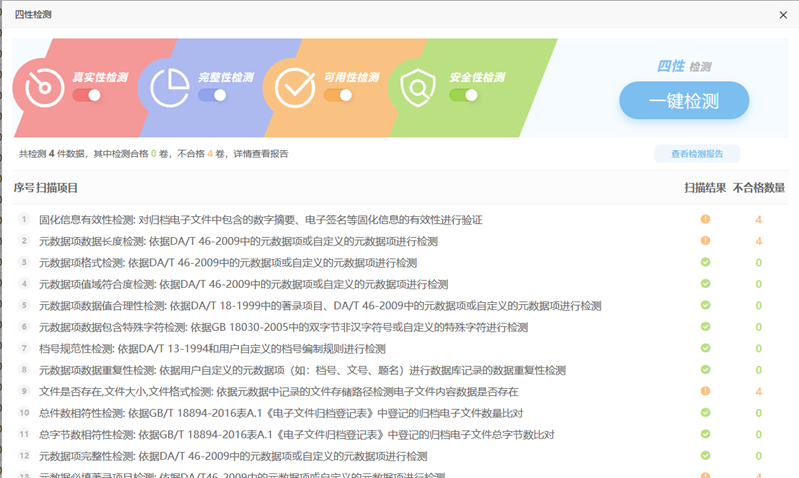Select the 固化信息有效性检测 row text

pyautogui.click(x=260, y=220)
